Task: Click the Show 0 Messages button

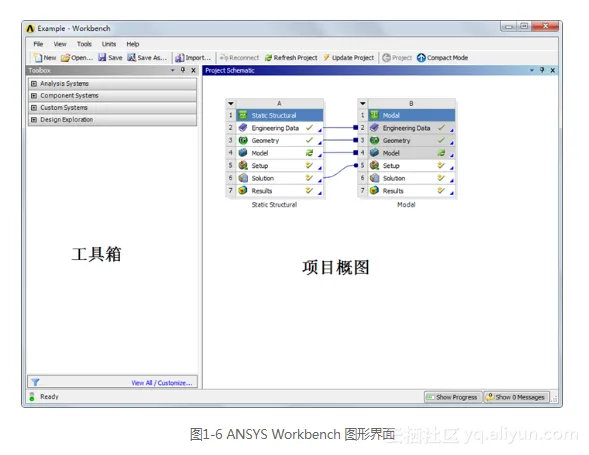Action: (x=516, y=397)
